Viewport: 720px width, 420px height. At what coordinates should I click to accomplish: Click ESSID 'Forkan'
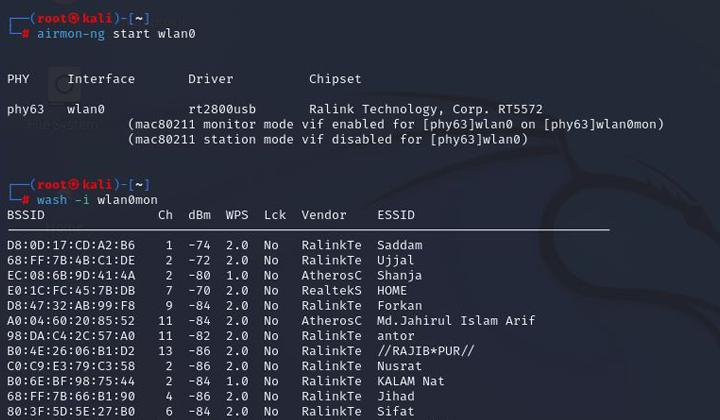coord(399,306)
